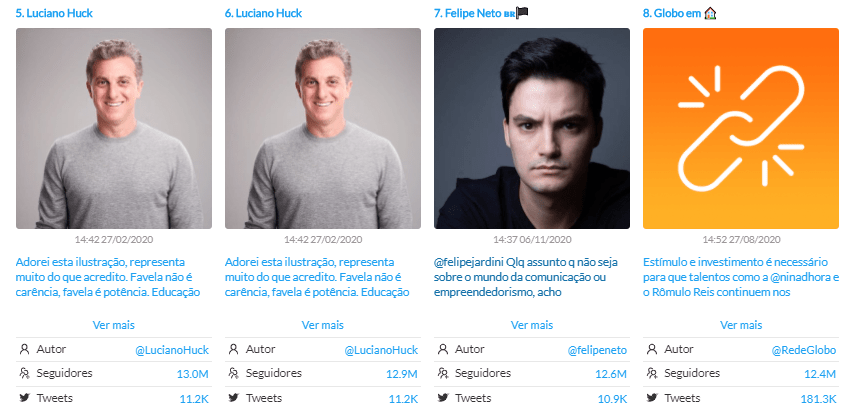This screenshot has width=860, height=416.
Task: Open the title link 8. Globo em
Action: point(672,13)
